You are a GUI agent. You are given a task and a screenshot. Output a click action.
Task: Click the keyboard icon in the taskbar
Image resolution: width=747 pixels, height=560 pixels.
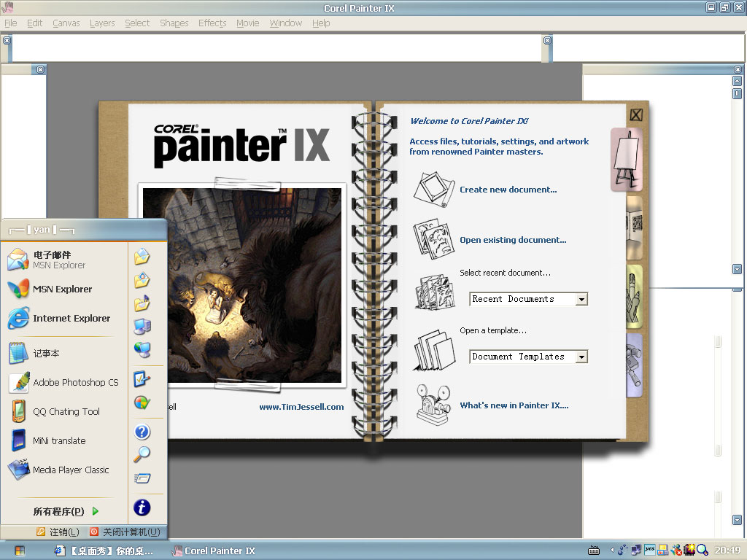pyautogui.click(x=594, y=551)
